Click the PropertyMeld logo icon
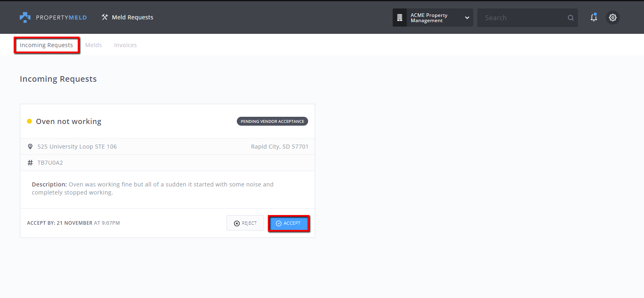 (x=25, y=17)
